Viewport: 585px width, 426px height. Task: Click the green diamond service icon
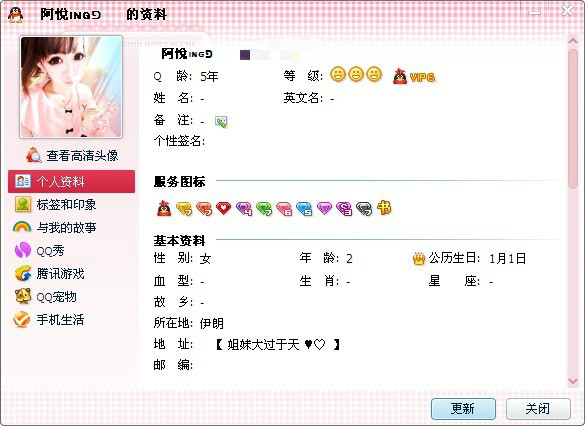click(x=264, y=209)
